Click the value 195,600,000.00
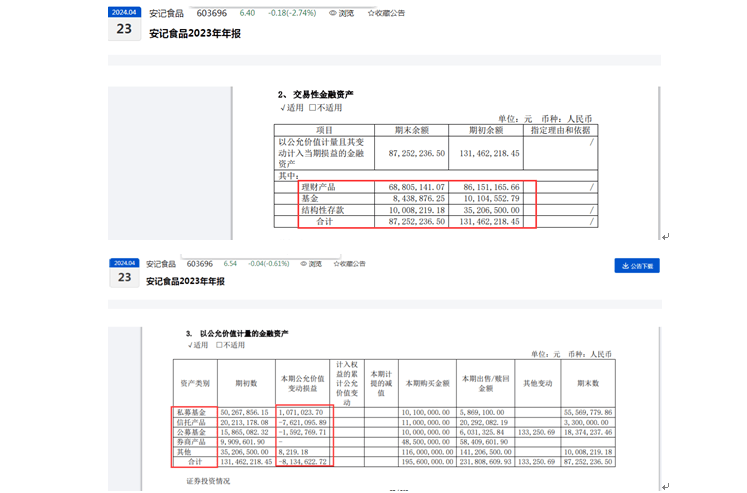This screenshot has height=493, width=747. [427, 462]
